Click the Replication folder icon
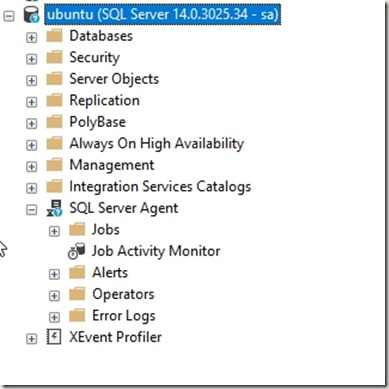389x389 pixels. (x=54, y=100)
